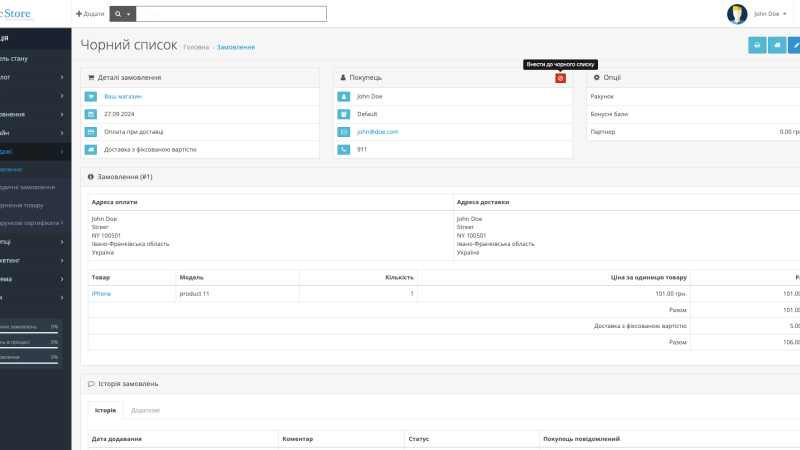800x450 pixels.
Task: Expand the …рункові сертифікати submenu chevron
Action: (x=62, y=223)
